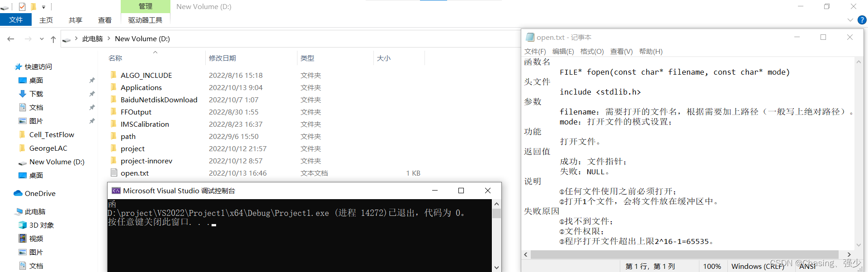Screen dimensions: 868x272
Task: Open pinned 图片 under quick access
Action: [x=36, y=121]
